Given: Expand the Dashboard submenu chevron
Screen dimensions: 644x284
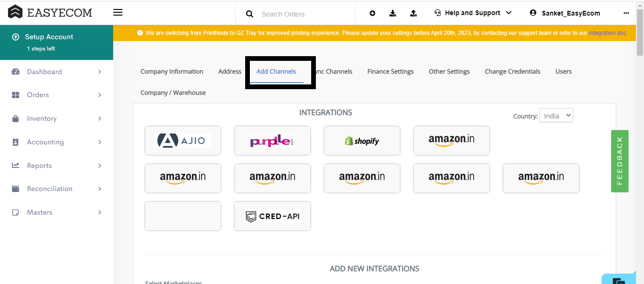Looking at the screenshot, I should [99, 72].
